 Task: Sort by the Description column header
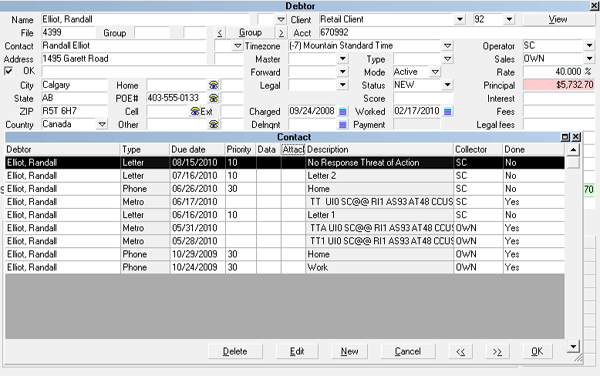coord(380,150)
